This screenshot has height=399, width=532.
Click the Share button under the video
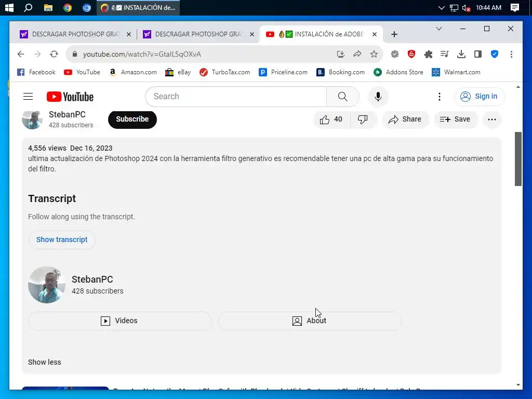click(x=405, y=119)
